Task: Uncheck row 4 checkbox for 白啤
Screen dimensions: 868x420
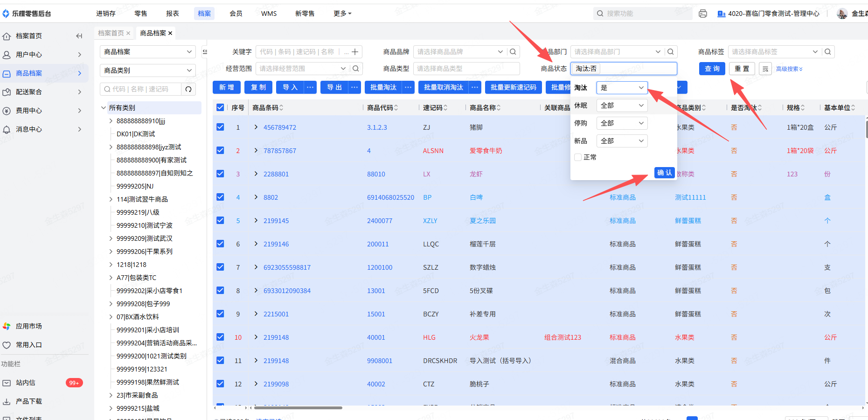Action: (220, 197)
